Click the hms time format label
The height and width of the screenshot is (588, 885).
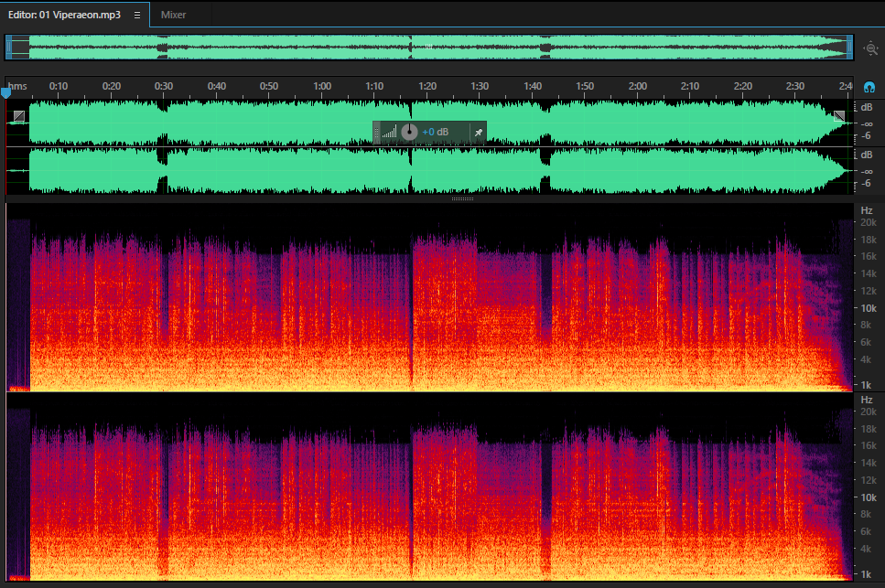point(17,86)
